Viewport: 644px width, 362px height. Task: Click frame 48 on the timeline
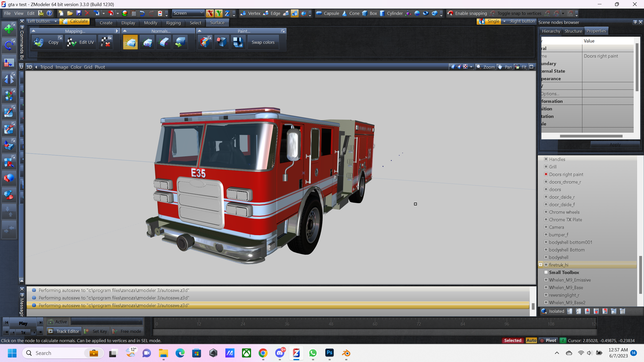click(x=331, y=324)
